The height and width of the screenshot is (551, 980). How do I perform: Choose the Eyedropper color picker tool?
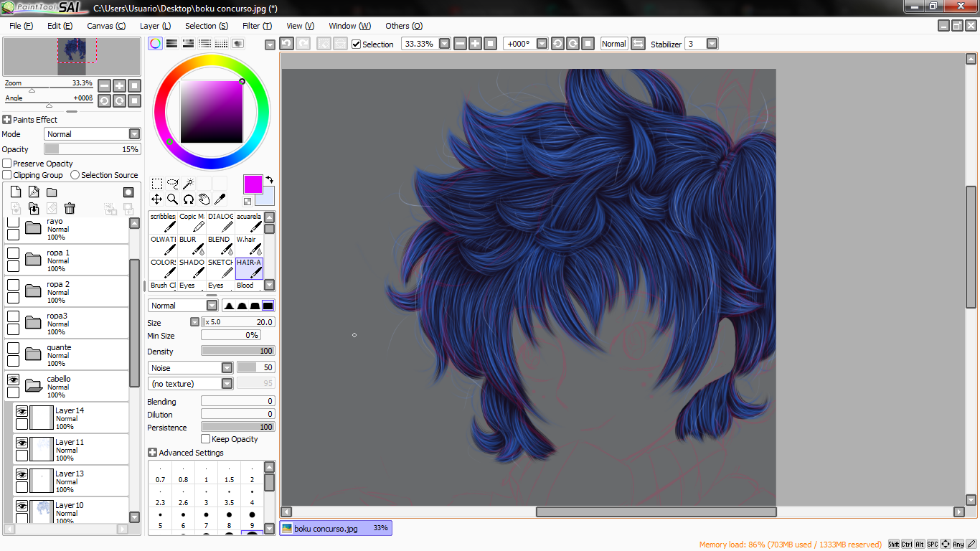(220, 199)
